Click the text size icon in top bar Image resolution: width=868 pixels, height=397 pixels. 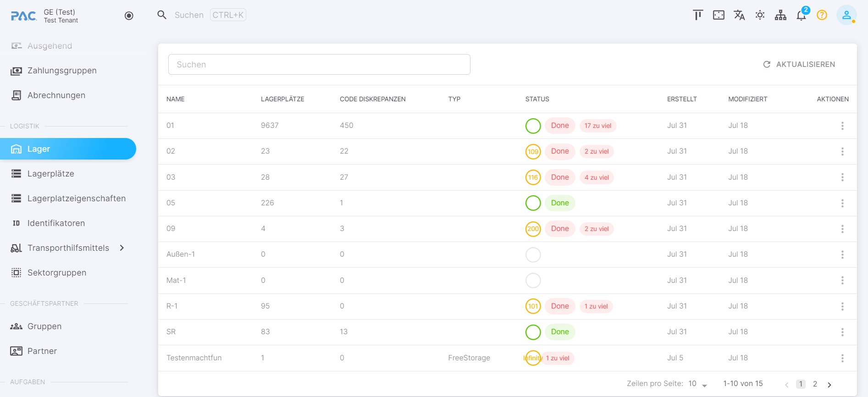coord(698,15)
